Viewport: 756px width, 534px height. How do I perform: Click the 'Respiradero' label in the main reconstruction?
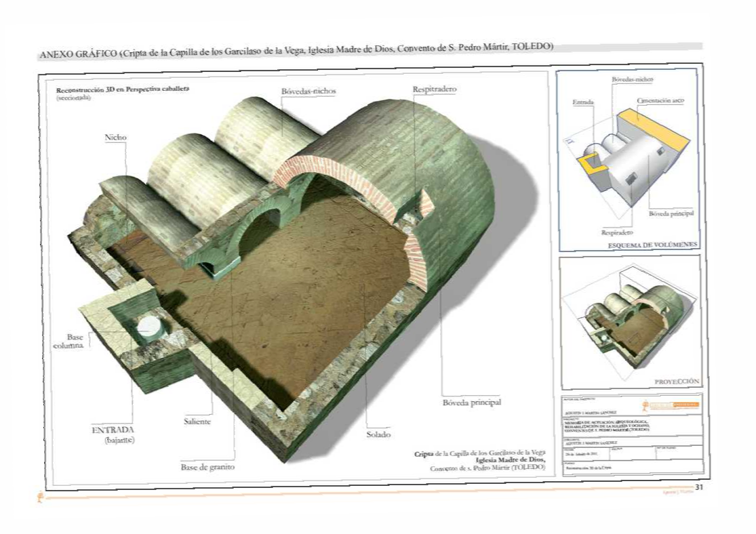tap(434, 89)
